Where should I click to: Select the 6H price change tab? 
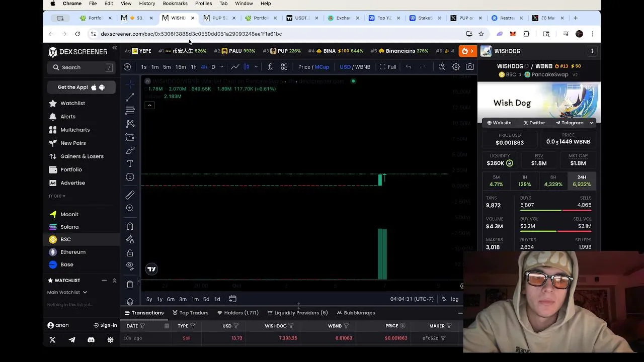tap(553, 180)
